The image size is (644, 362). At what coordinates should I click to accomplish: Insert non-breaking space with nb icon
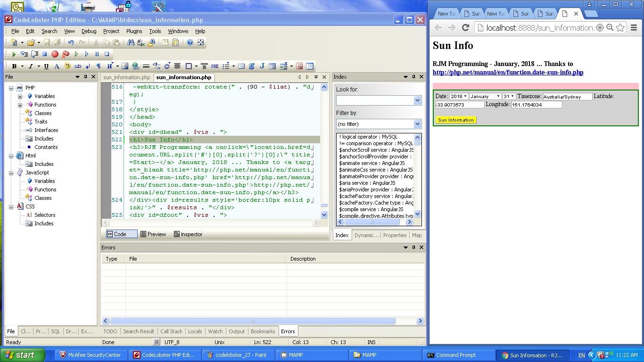pyautogui.click(x=77, y=66)
